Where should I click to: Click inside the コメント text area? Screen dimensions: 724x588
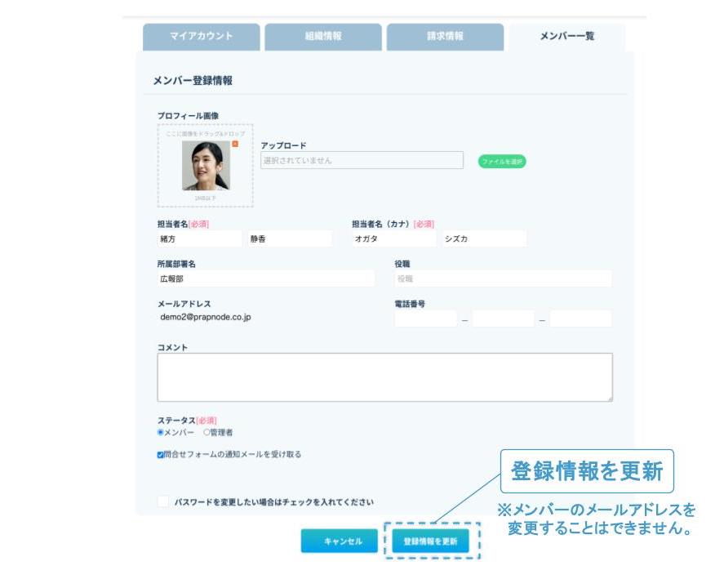(x=384, y=377)
